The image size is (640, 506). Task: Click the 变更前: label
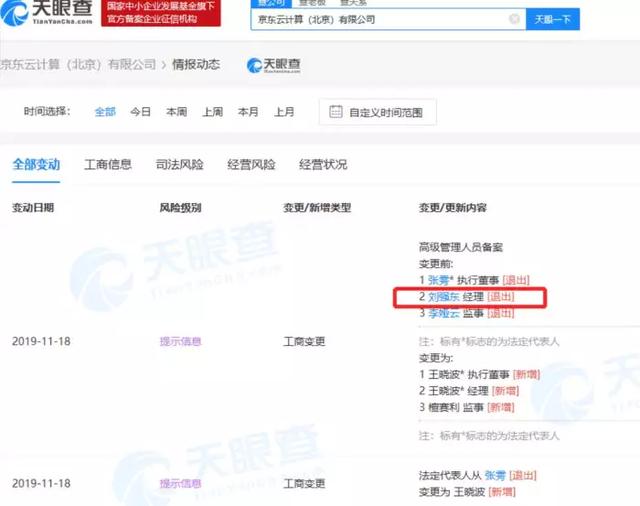pos(436,264)
